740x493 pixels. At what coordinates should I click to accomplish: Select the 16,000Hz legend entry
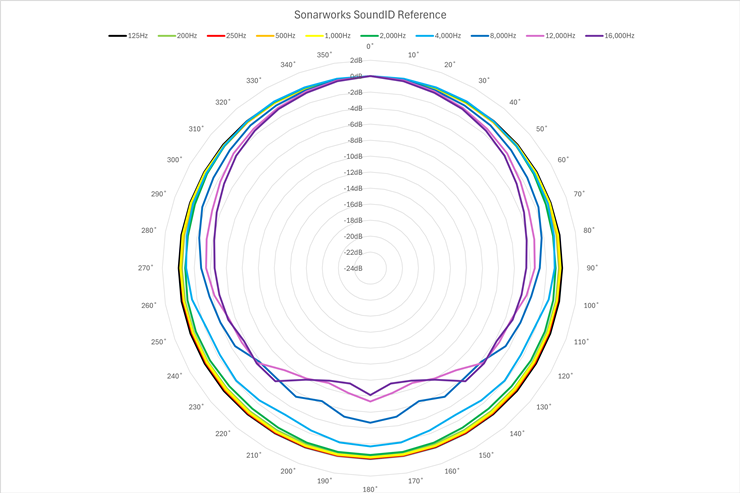click(x=610, y=35)
